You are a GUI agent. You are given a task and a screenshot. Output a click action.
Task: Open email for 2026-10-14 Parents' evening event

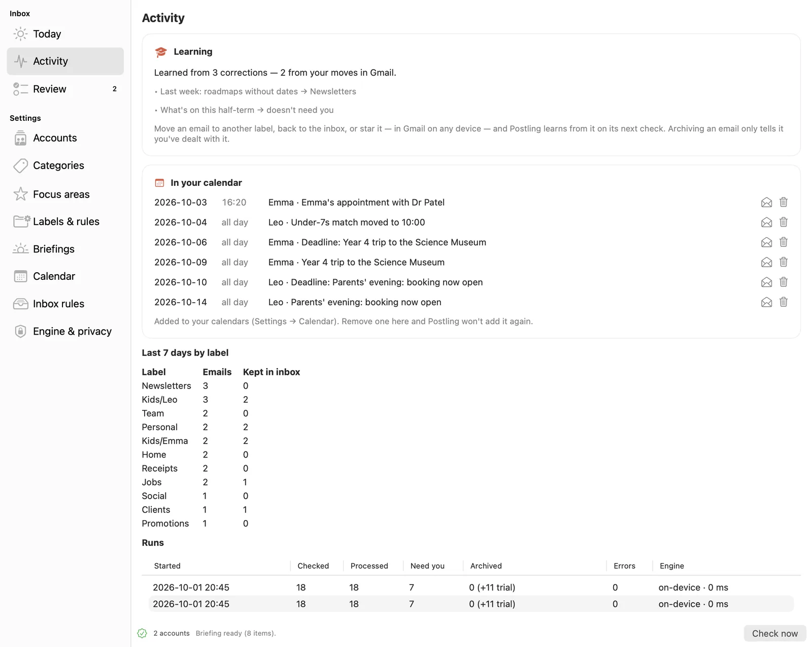click(766, 302)
